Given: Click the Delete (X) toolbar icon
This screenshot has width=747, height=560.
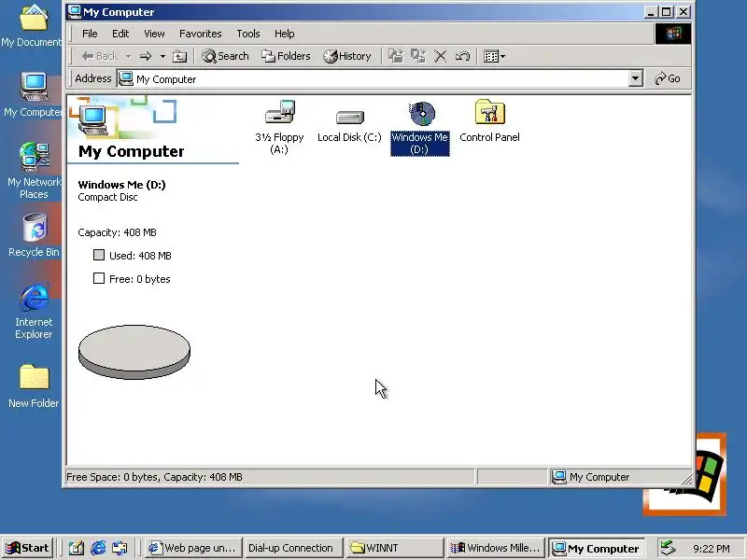Looking at the screenshot, I should click(440, 56).
